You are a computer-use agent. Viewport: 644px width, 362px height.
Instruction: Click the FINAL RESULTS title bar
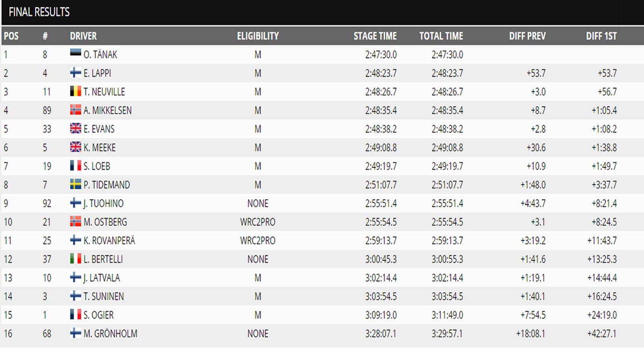click(322, 12)
